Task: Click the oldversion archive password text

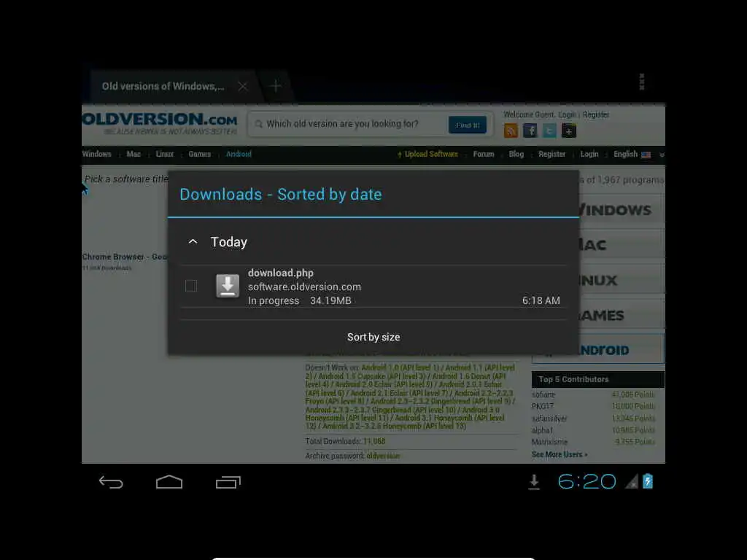Action: coord(383,456)
